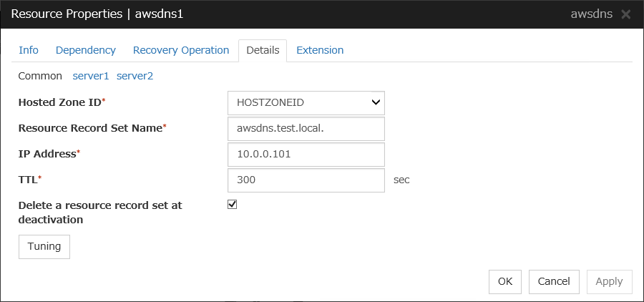Close the Resource Properties dialog
644x302 pixels.
pyautogui.click(x=626, y=14)
